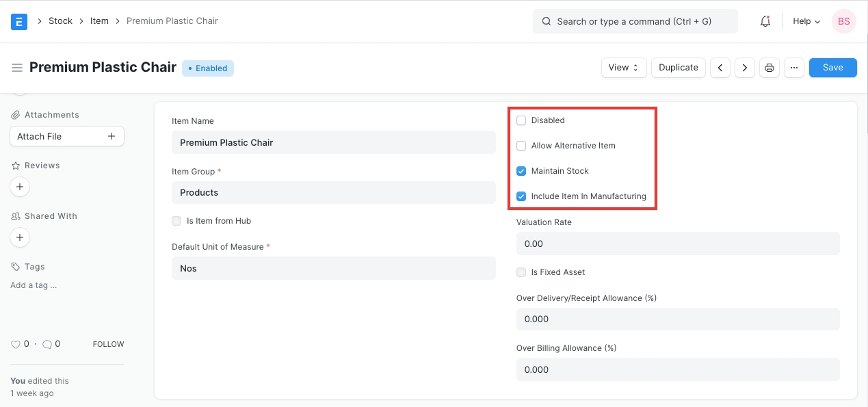Click plus icon under Shared With
Viewport: 868px width, 407px height.
click(20, 237)
